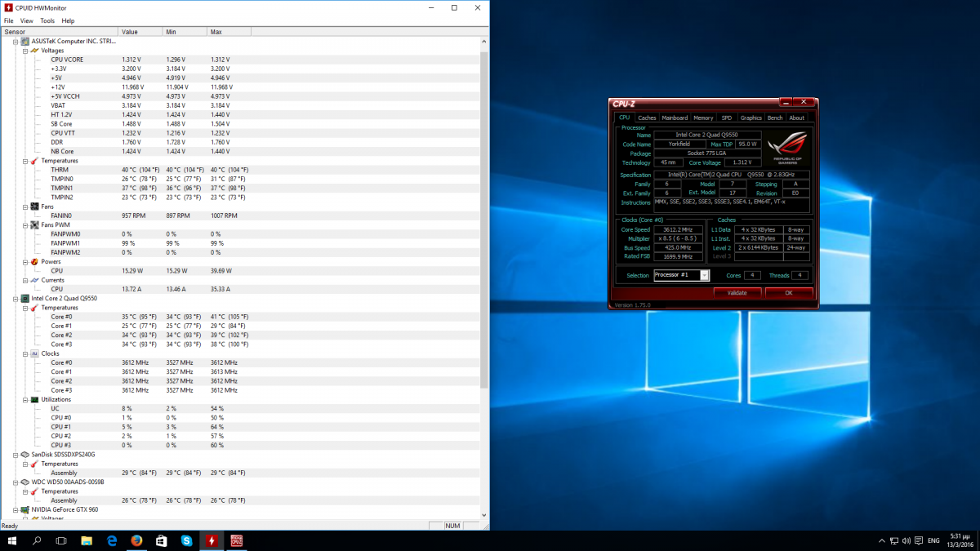
Task: Click the NVIDIA GeForce GTX 960 icon
Action: pyautogui.click(x=24, y=509)
